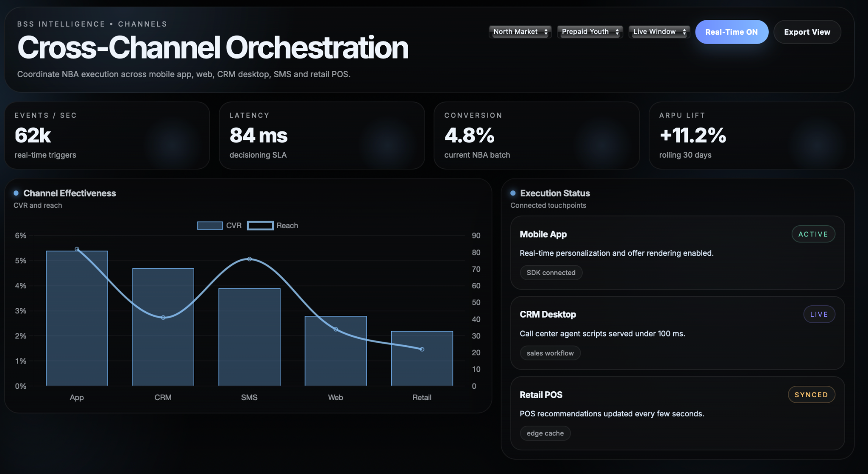The height and width of the screenshot is (474, 868).
Task: Click the SYNCED badge on Retail POS
Action: [811, 395]
